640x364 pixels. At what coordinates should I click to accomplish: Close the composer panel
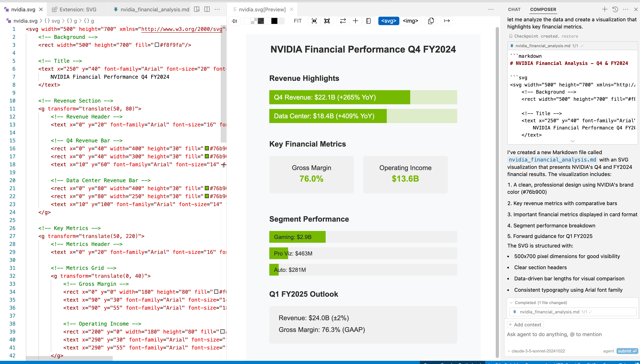[x=636, y=10]
